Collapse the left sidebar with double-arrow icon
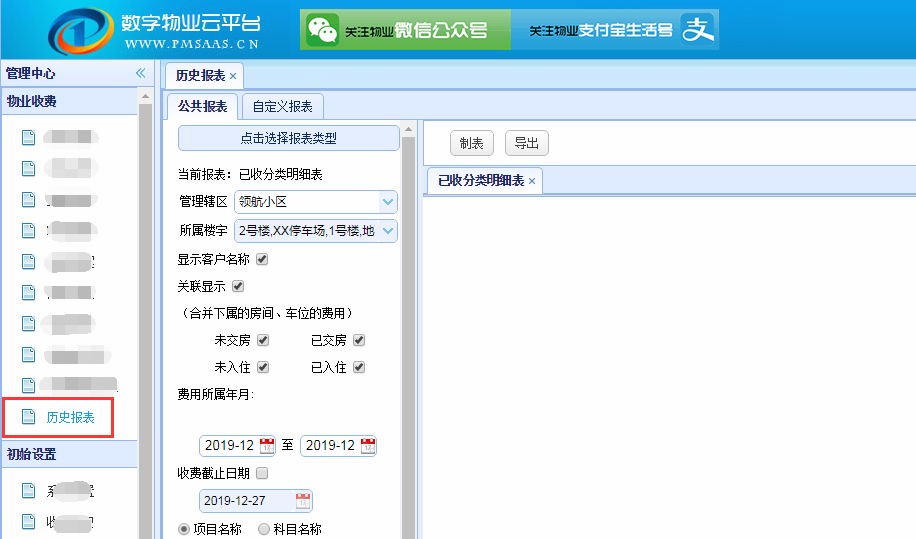916x539 pixels. [x=141, y=73]
